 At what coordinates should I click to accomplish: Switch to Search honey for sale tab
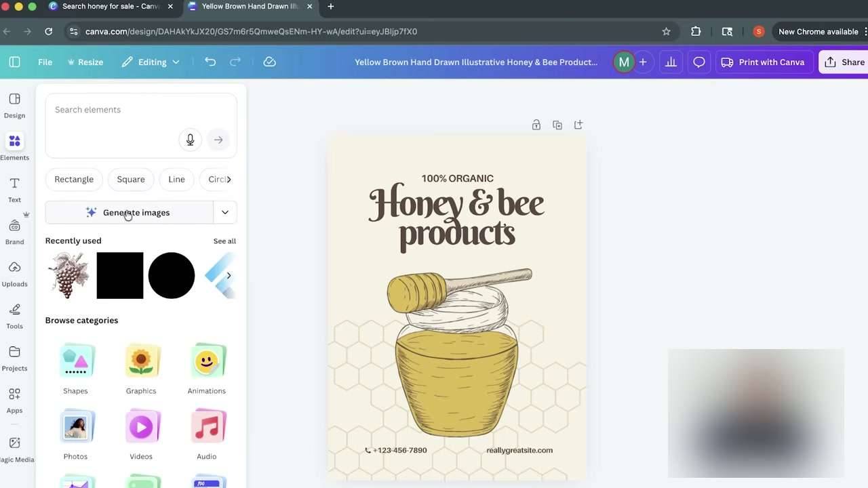(x=111, y=6)
